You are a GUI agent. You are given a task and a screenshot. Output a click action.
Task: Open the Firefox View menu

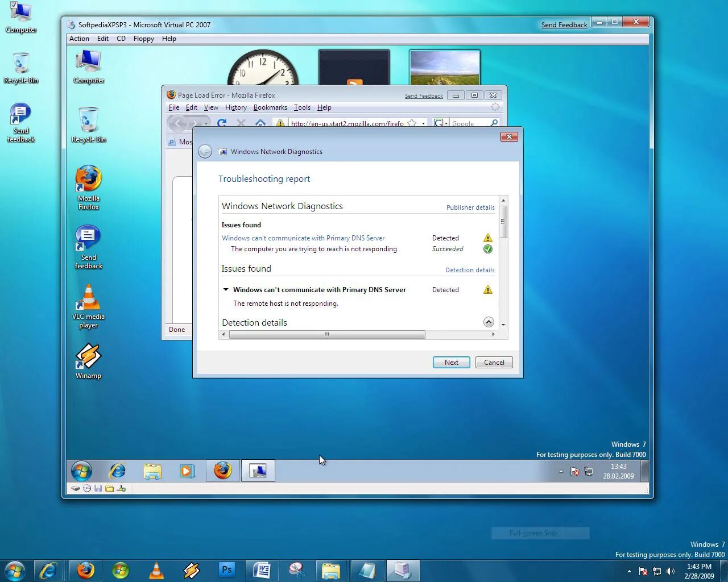pyautogui.click(x=211, y=107)
